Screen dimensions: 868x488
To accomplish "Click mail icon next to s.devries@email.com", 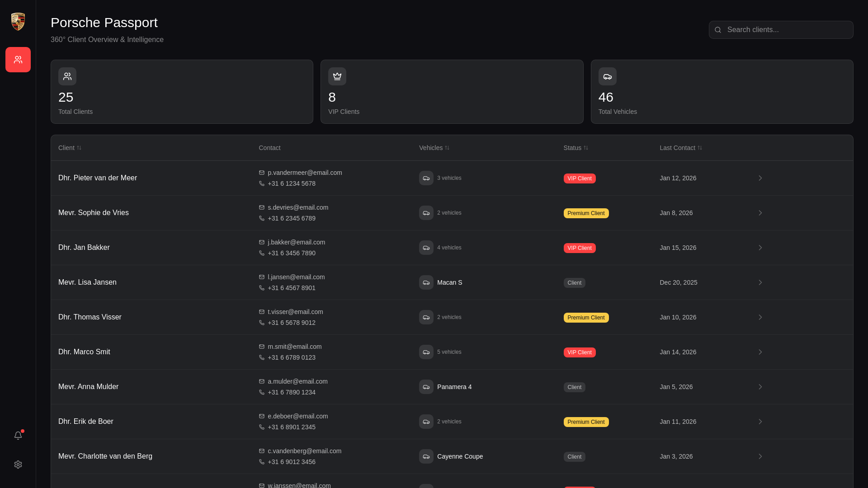I will pos(262,207).
